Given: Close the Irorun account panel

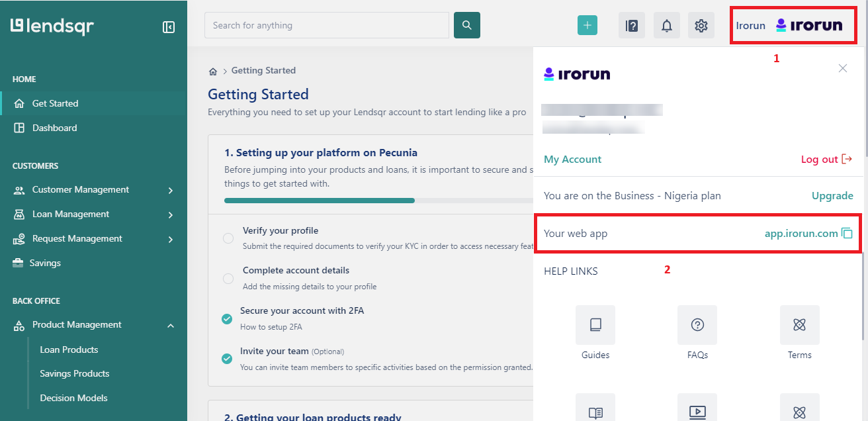Looking at the screenshot, I should pyautogui.click(x=843, y=68).
